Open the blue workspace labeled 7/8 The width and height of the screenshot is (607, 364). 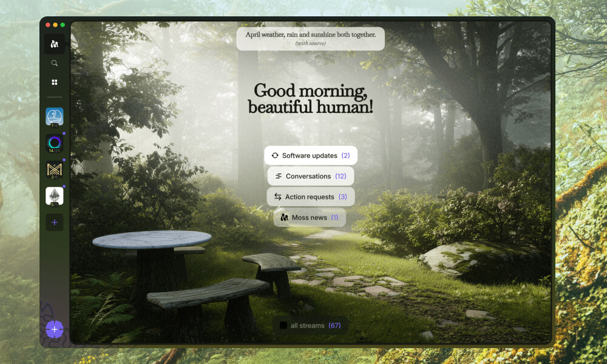[54, 117]
